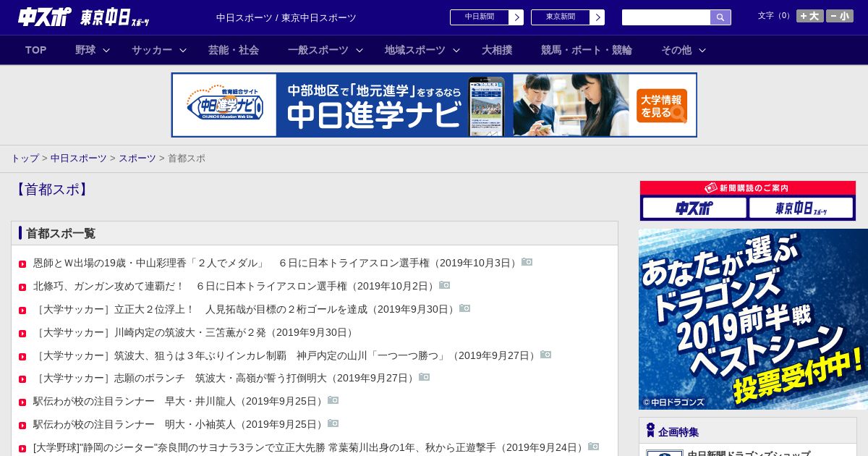Go to トップ breadcrumb link
Image resolution: width=868 pixels, height=456 pixels.
click(x=25, y=158)
